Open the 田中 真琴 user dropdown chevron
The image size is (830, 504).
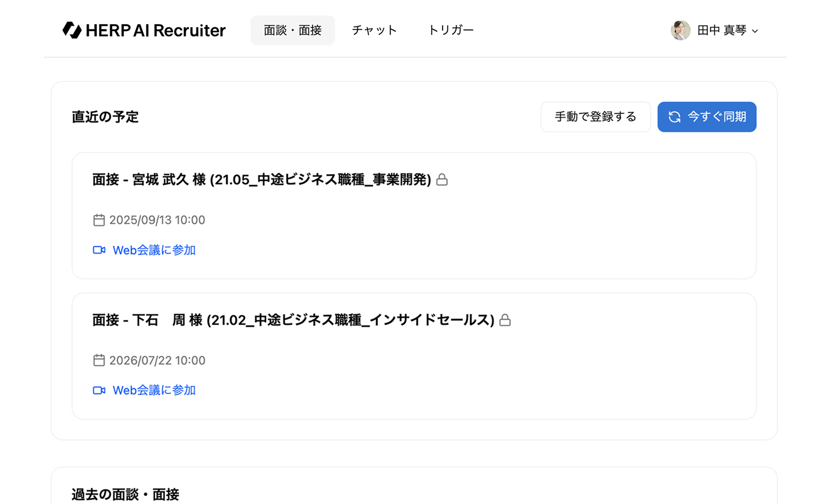pos(755,31)
